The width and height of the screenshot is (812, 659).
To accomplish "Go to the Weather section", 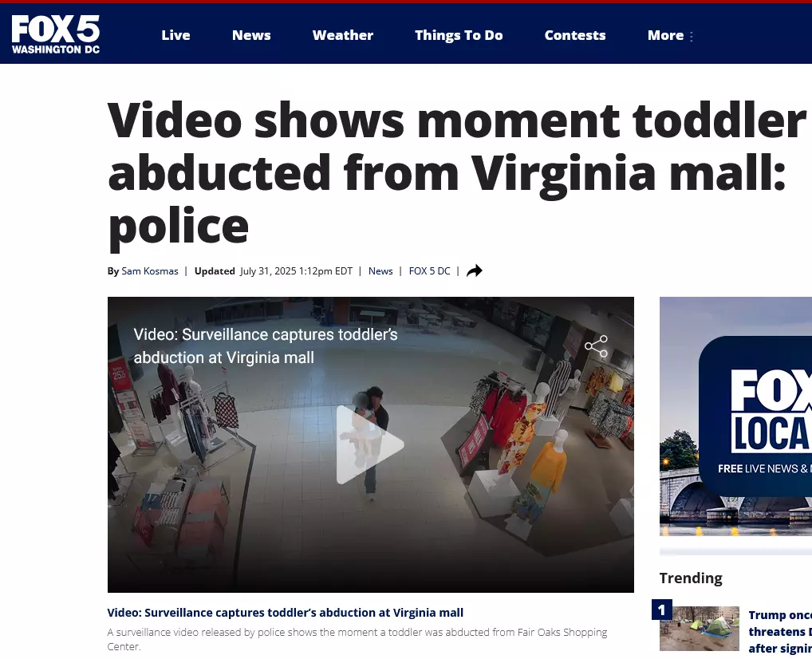I will point(342,35).
